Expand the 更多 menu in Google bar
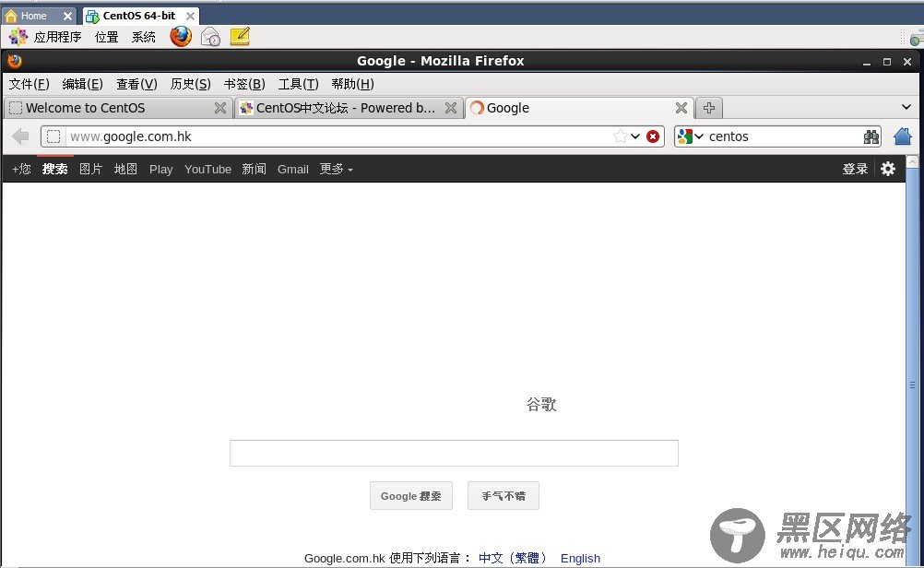This screenshot has width=924, height=568. pos(336,169)
